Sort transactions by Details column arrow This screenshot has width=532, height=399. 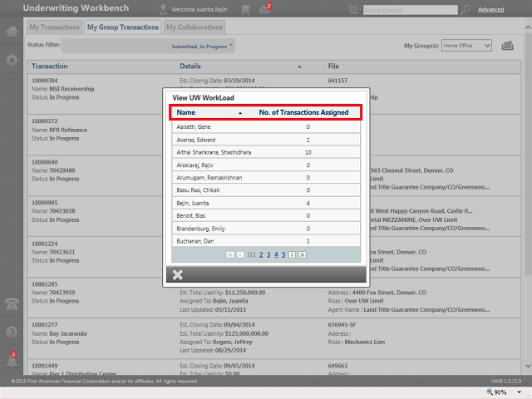pyautogui.click(x=299, y=66)
